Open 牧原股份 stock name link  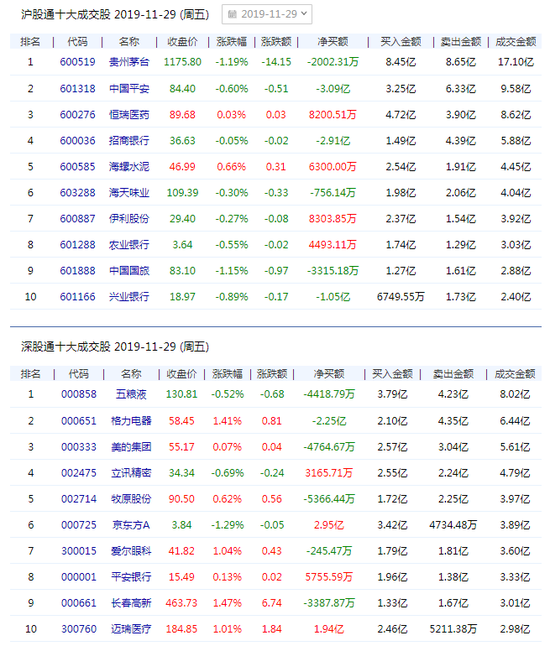coord(131,499)
